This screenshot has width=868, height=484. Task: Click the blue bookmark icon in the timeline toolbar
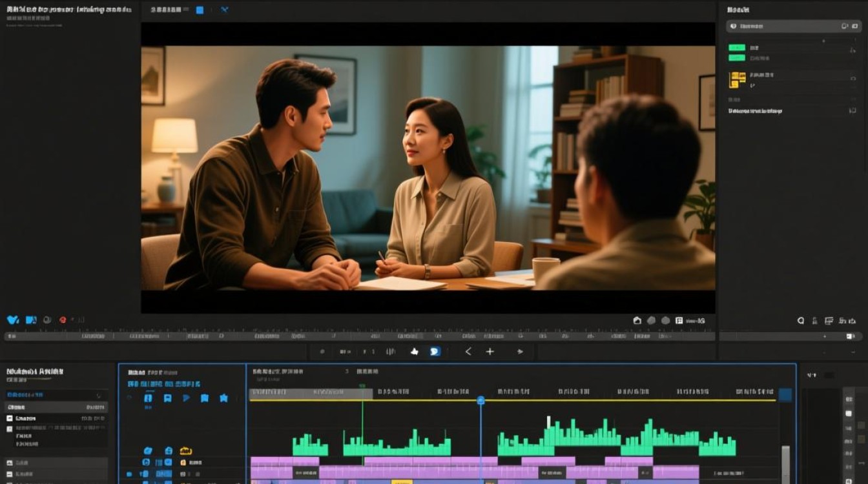pyautogui.click(x=204, y=398)
